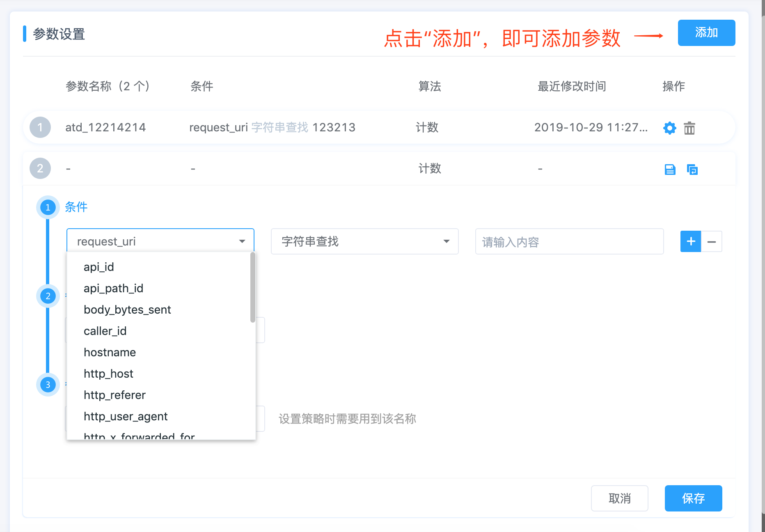The image size is (765, 532).
Task: Focus the 请输入内容 input field
Action: point(569,241)
